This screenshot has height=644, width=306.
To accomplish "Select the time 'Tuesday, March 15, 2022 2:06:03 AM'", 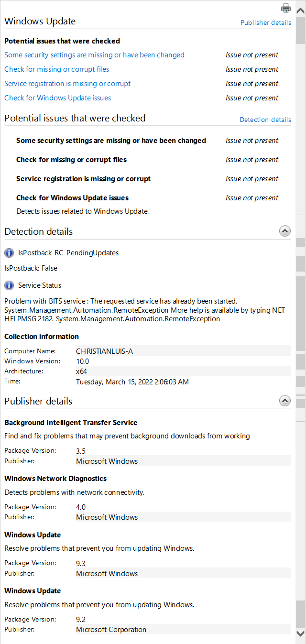I will click(x=132, y=382).
